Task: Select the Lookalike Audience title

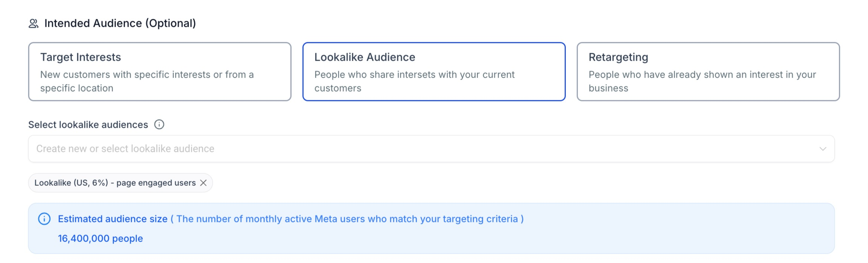Action: (365, 57)
